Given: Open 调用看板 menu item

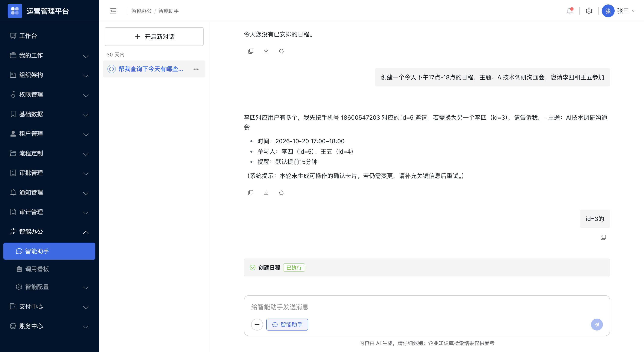Looking at the screenshot, I should click(x=49, y=269).
